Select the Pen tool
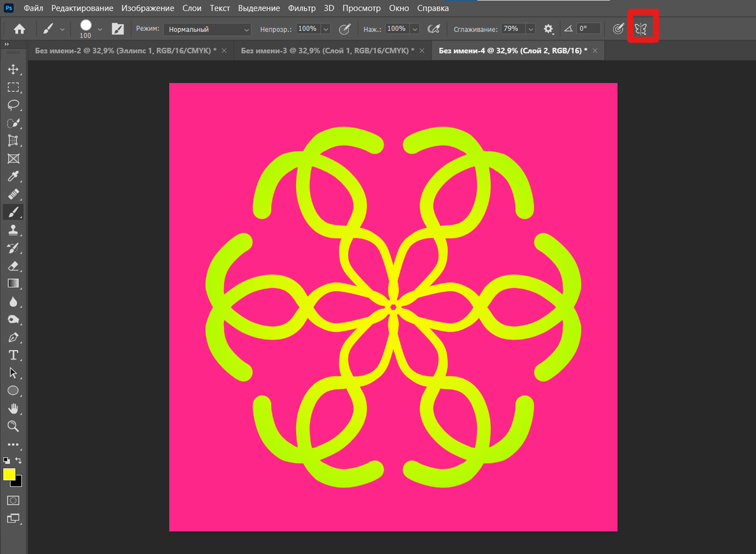The height and width of the screenshot is (554, 756). [x=13, y=337]
